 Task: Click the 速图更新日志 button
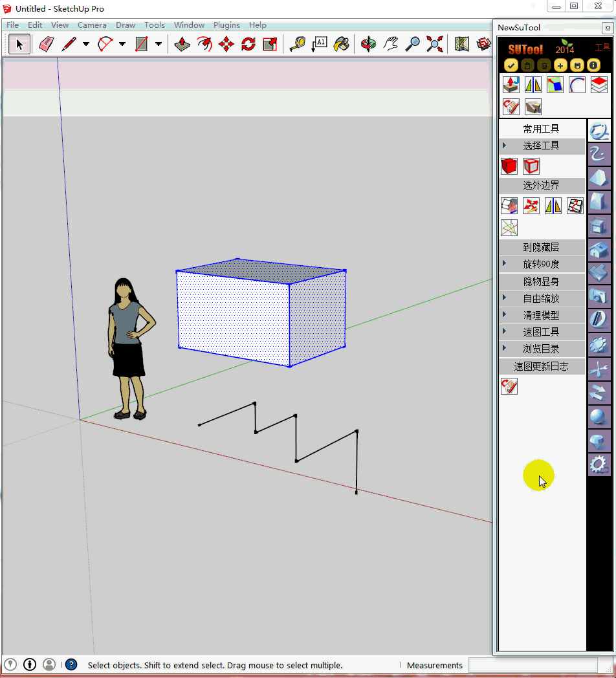542,367
